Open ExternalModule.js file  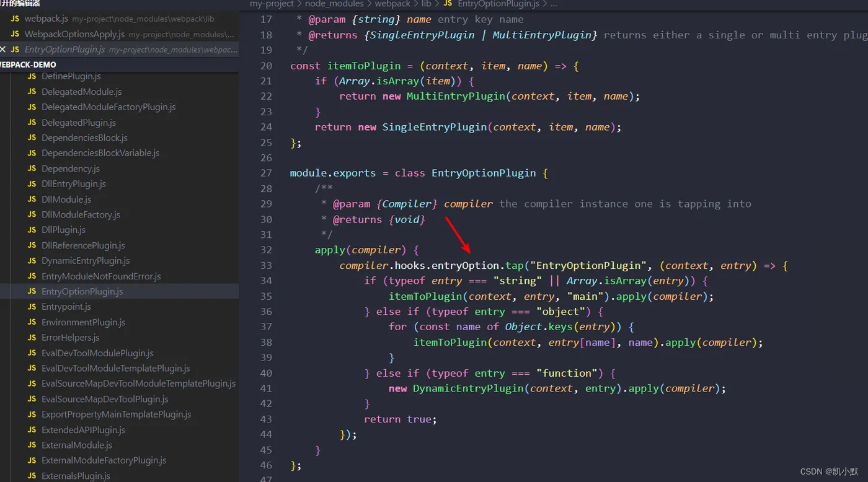77,445
